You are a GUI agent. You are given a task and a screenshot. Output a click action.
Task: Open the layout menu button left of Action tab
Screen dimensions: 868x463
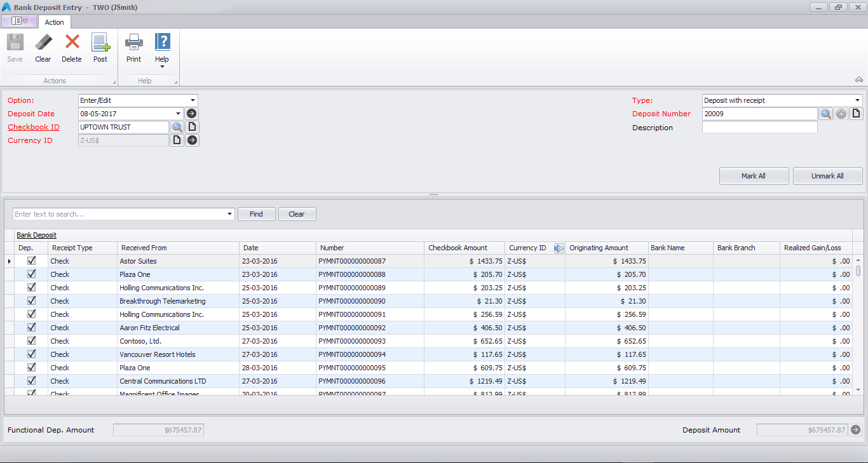(x=20, y=21)
